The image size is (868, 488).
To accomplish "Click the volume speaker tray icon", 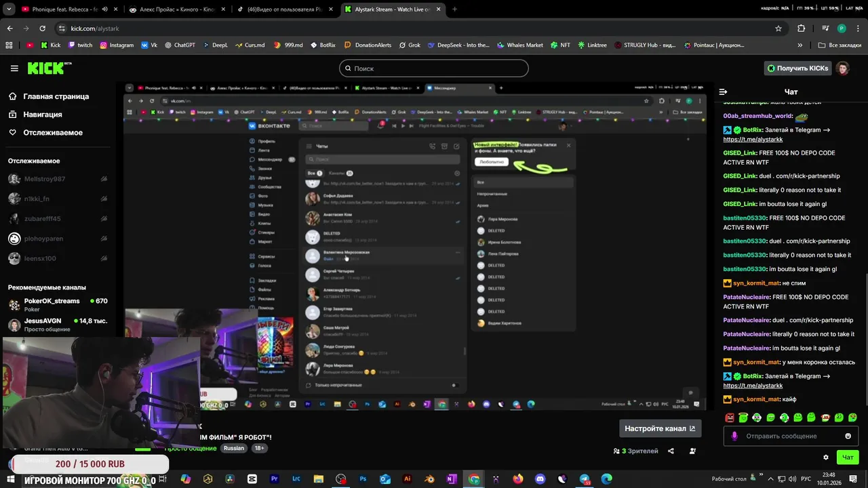I will (792, 479).
